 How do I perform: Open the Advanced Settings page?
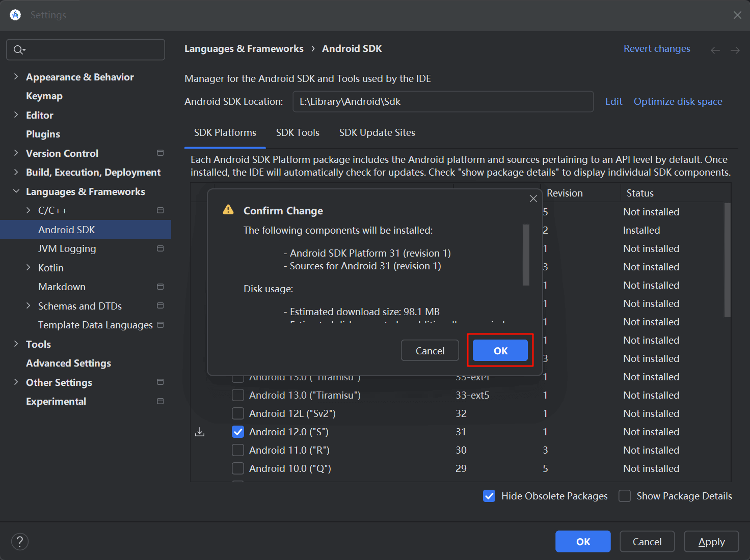pyautogui.click(x=68, y=363)
